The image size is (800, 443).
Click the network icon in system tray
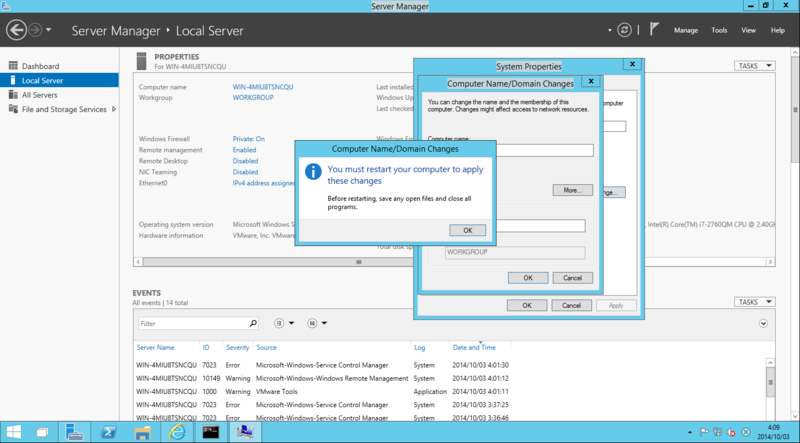click(717, 432)
